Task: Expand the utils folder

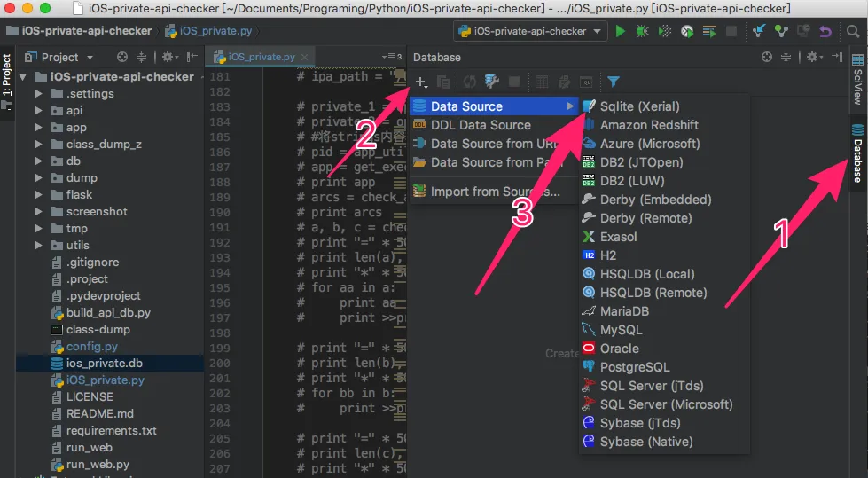Action: pyautogui.click(x=38, y=245)
